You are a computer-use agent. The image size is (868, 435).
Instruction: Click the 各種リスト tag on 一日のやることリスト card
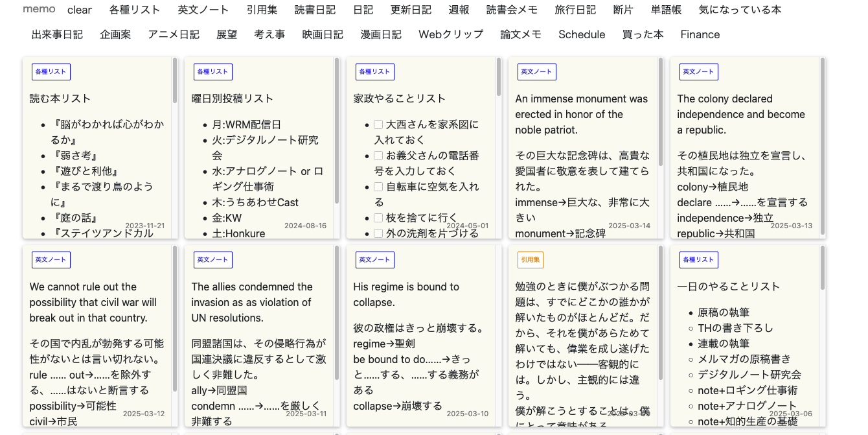[x=698, y=259]
